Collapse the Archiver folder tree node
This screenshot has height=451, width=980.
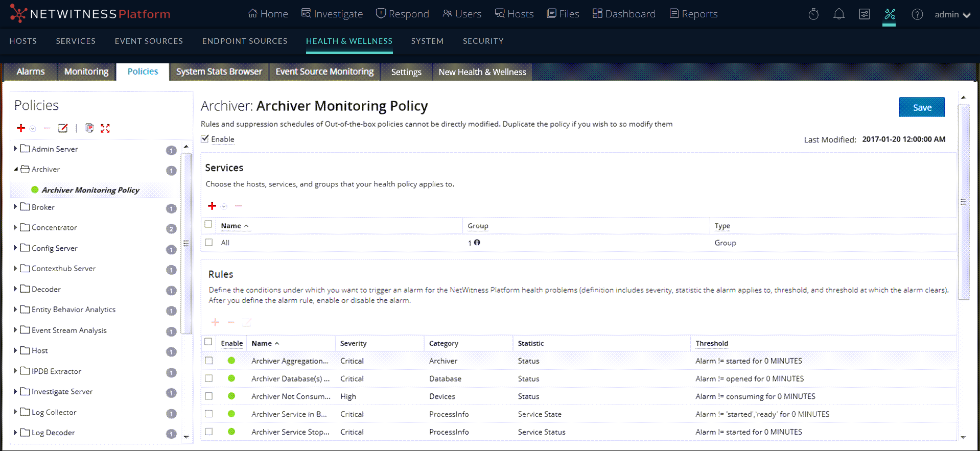15,169
